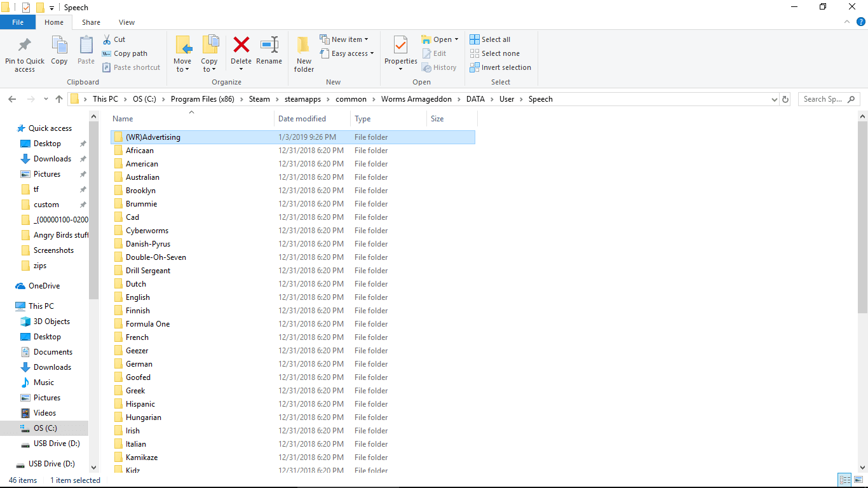Switch to details view toggle

pyautogui.click(x=844, y=480)
